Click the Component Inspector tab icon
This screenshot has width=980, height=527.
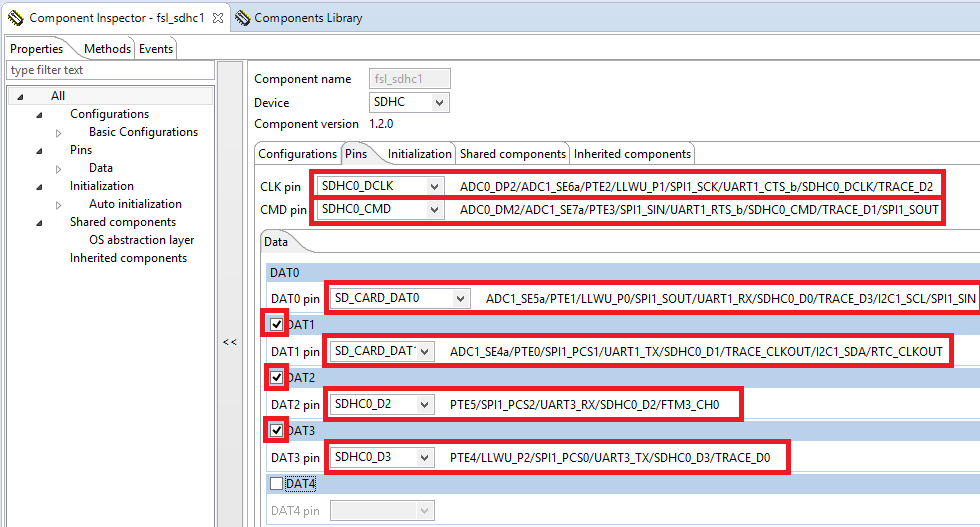pyautogui.click(x=15, y=18)
